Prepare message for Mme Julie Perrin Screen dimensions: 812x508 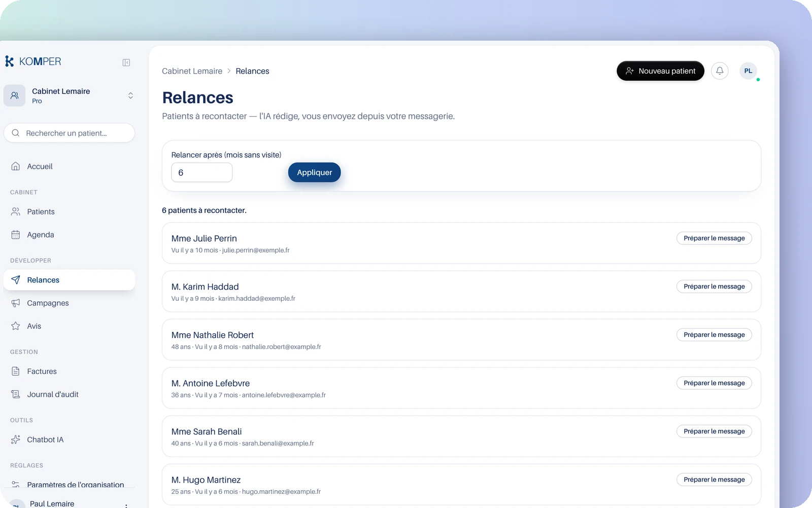(x=714, y=238)
